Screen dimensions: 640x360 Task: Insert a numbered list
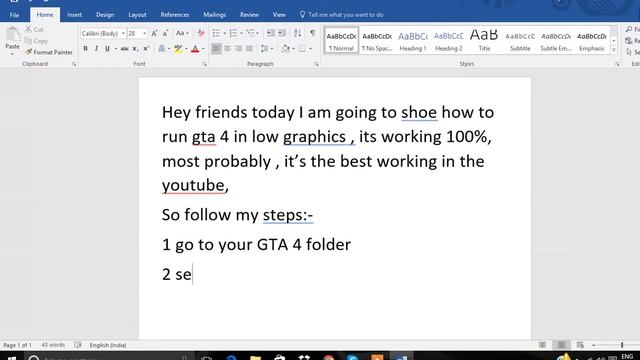pos(233,33)
